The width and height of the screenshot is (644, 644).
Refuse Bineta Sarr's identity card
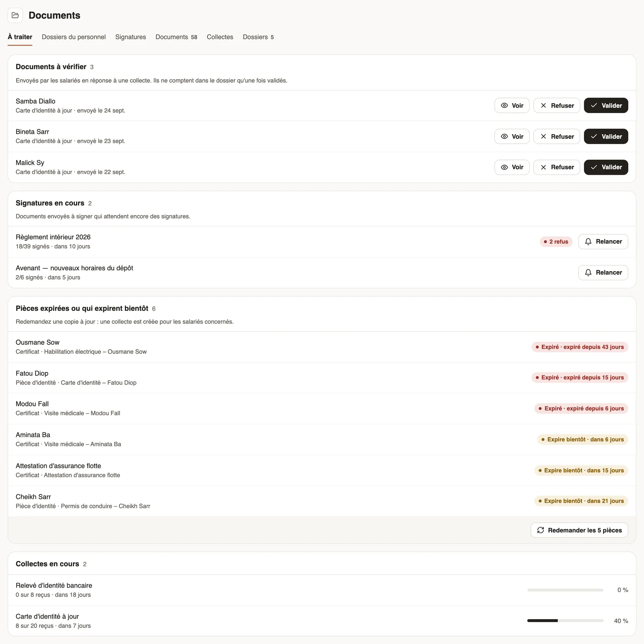point(557,137)
